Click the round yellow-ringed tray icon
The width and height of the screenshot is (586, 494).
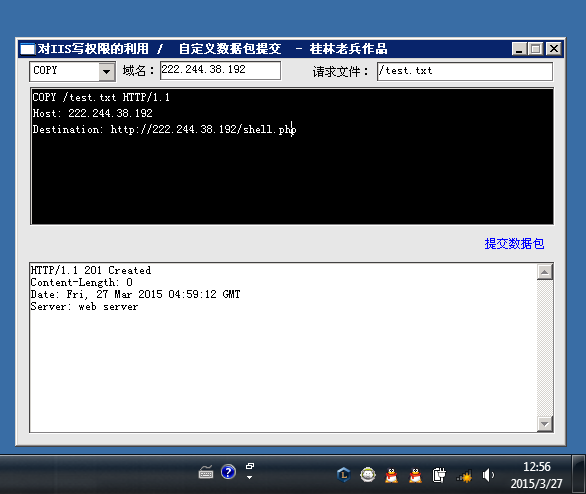point(368,475)
